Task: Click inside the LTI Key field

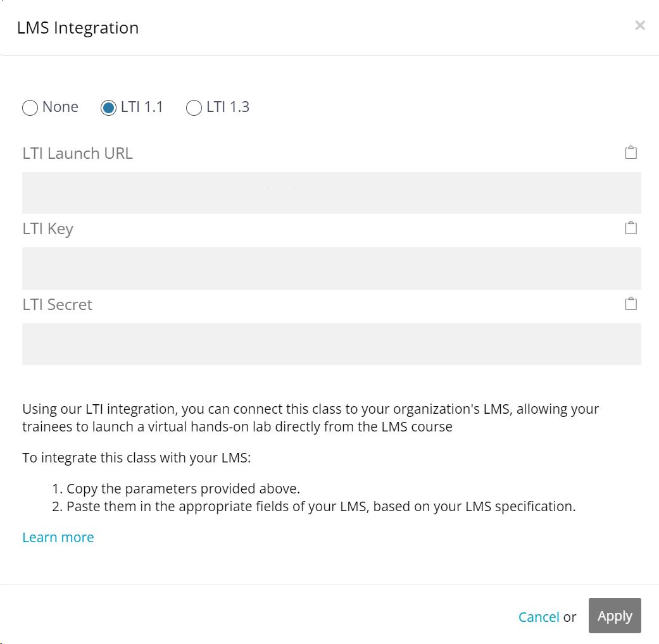Action: point(332,268)
